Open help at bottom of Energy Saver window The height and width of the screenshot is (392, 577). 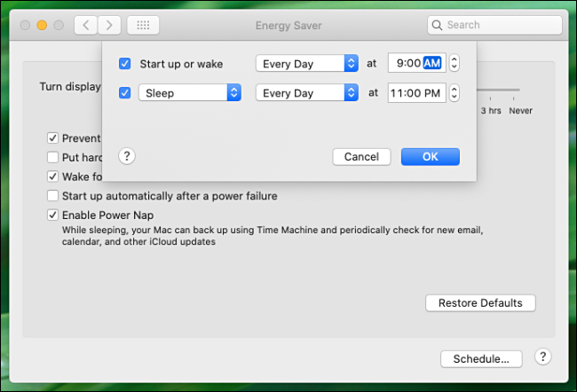click(x=542, y=357)
